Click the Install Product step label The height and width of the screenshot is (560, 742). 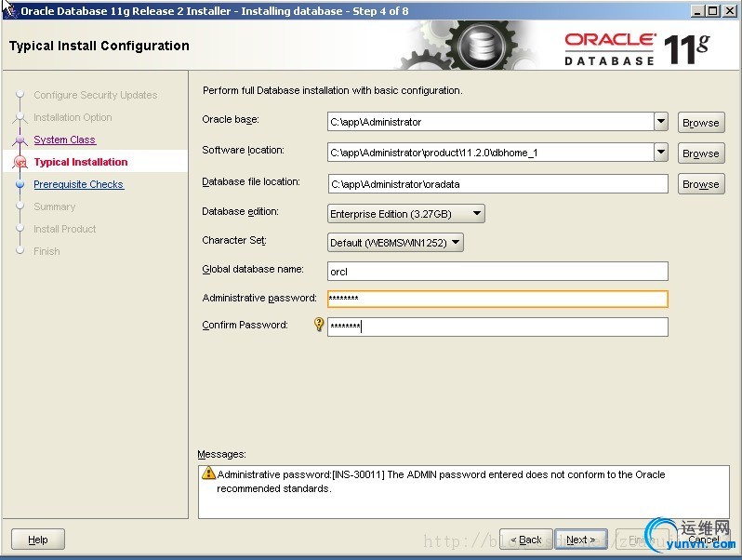pyautogui.click(x=65, y=229)
